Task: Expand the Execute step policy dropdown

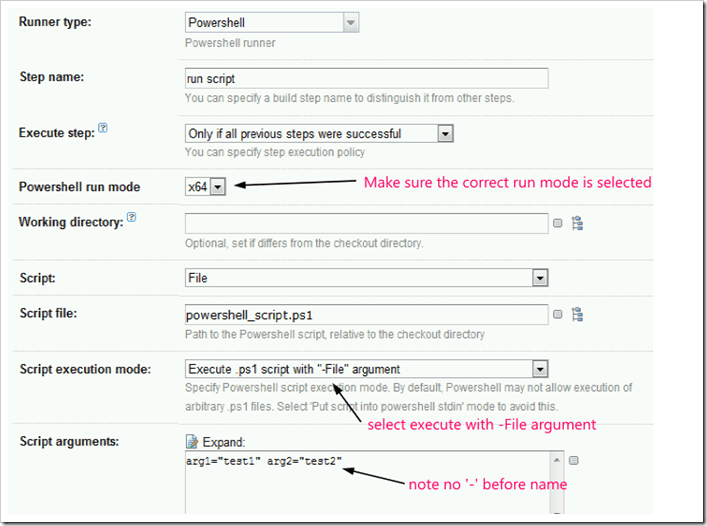Action: (x=445, y=133)
